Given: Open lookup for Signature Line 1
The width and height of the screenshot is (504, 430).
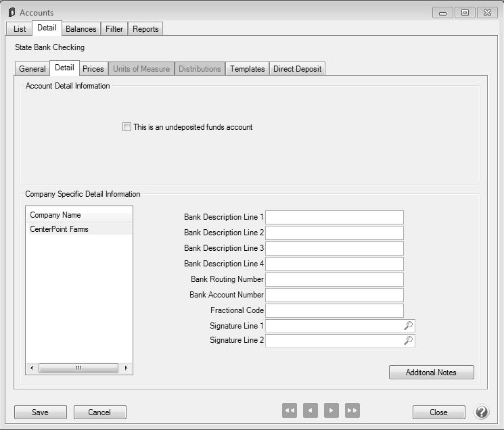Looking at the screenshot, I should click(408, 326).
